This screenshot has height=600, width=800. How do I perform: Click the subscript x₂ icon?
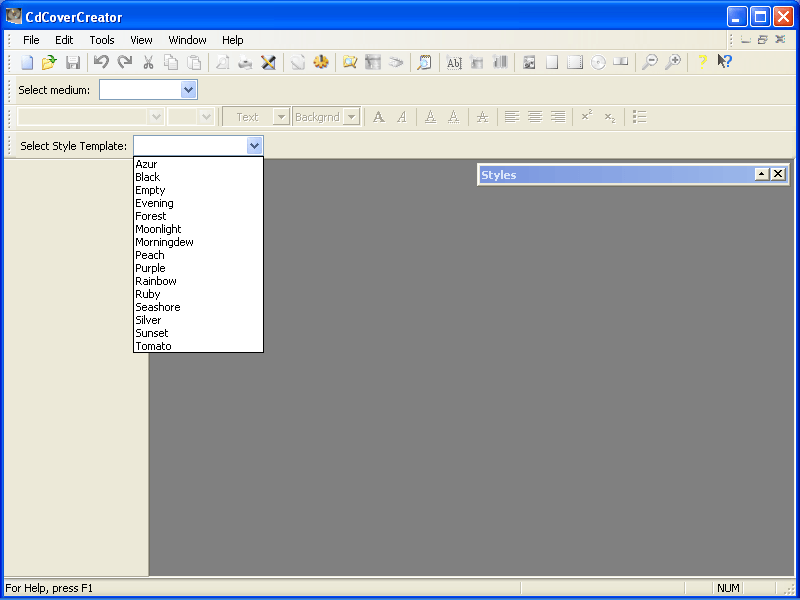tap(610, 117)
